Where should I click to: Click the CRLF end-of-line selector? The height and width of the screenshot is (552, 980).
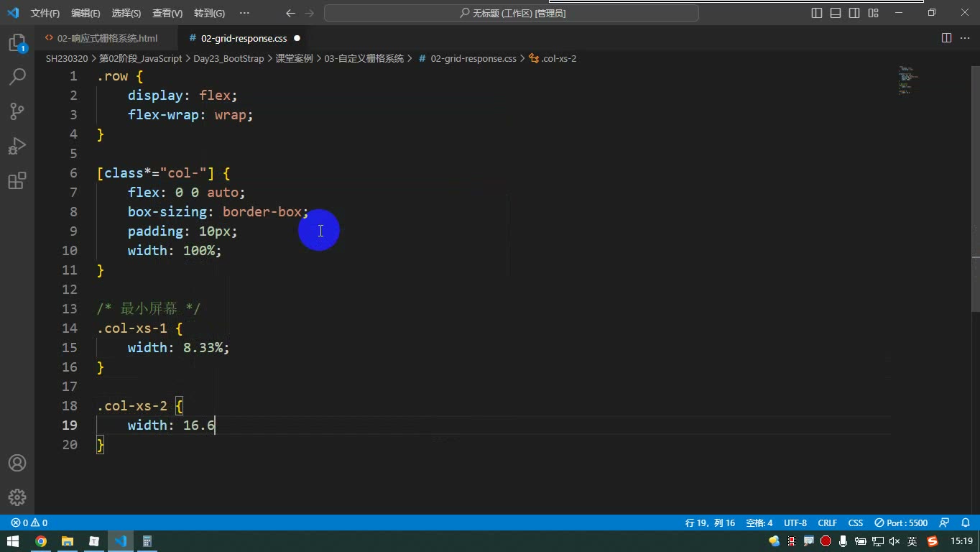coord(827,523)
